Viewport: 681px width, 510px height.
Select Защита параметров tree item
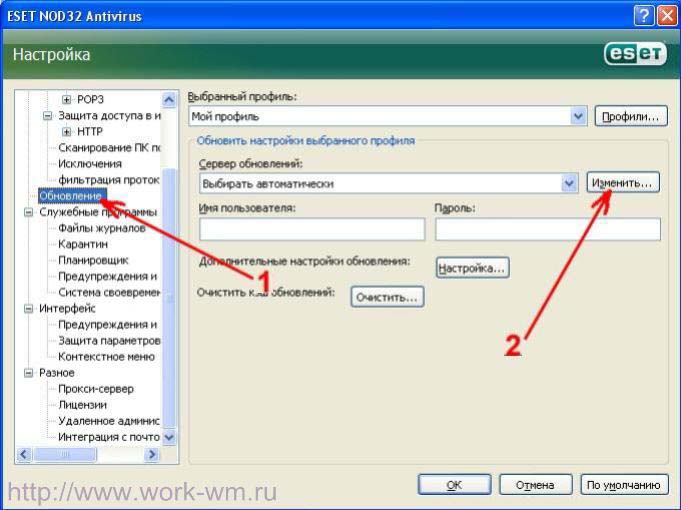coord(109,341)
